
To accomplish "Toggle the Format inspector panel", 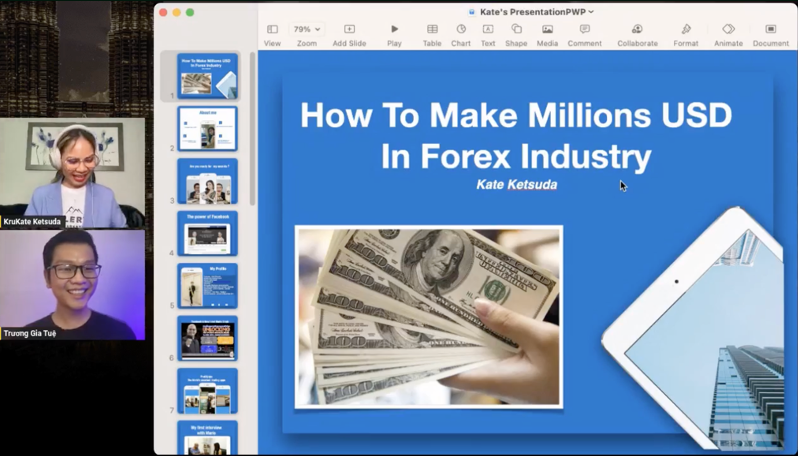I will (686, 30).
